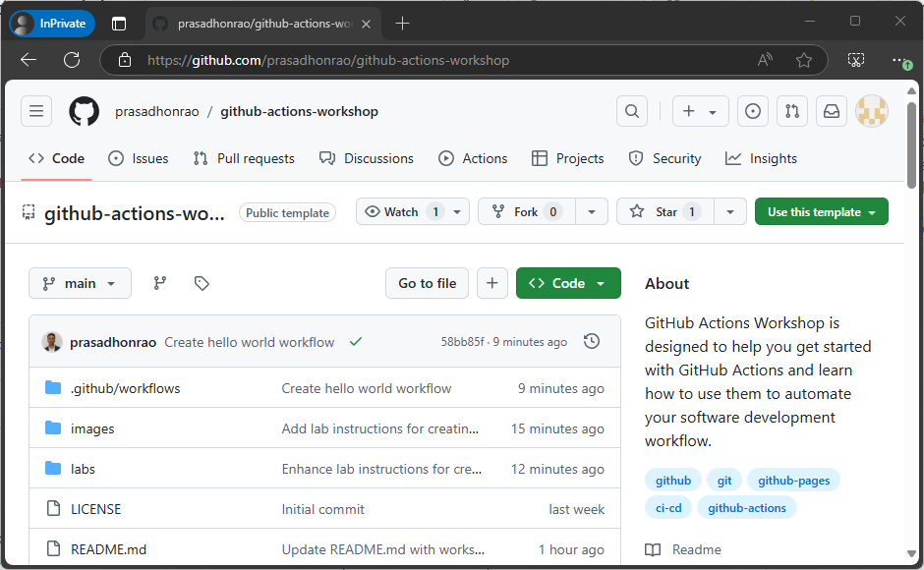
Task: Open the tab actions menu icon
Action: pos(118,24)
